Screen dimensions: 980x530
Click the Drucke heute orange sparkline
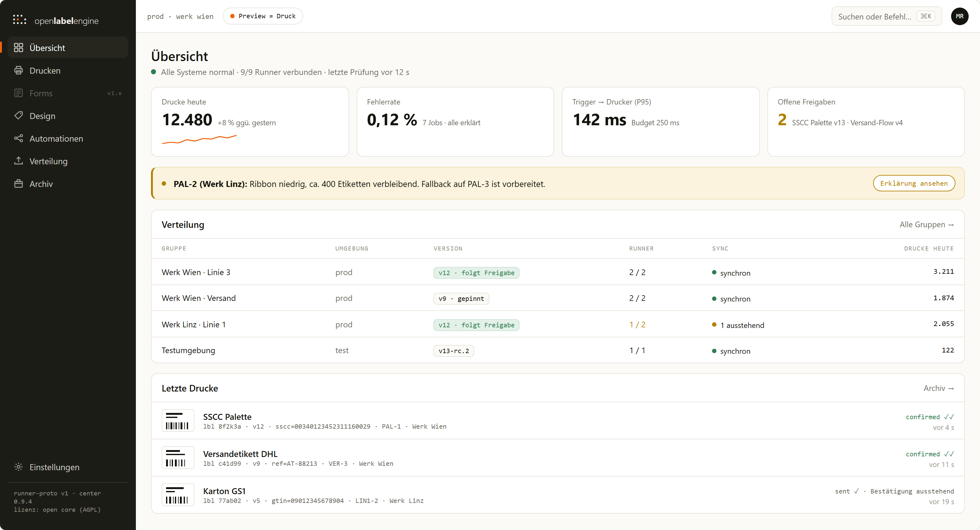point(199,139)
